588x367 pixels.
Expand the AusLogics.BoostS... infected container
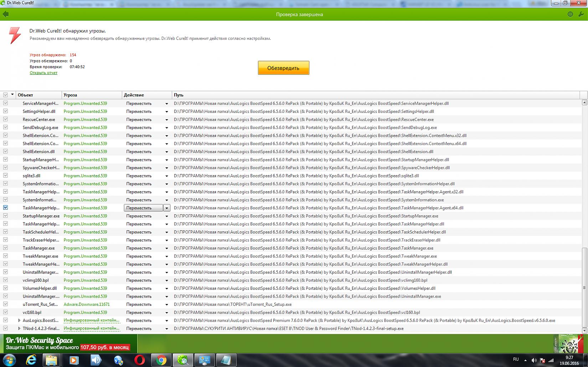(19, 320)
